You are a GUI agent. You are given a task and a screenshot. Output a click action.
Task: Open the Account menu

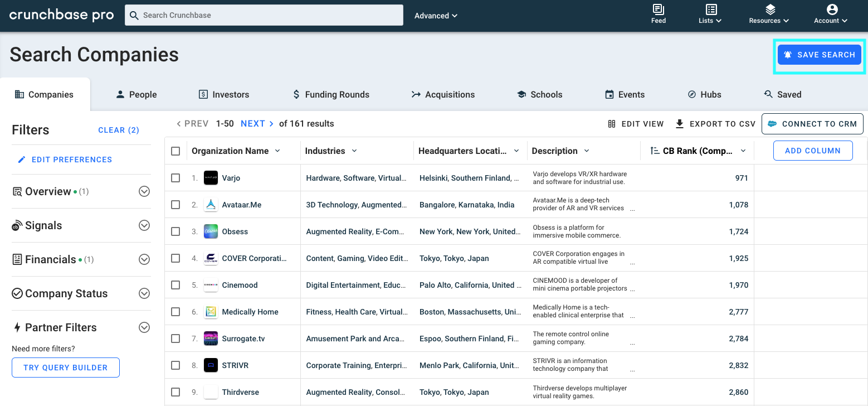831,14
